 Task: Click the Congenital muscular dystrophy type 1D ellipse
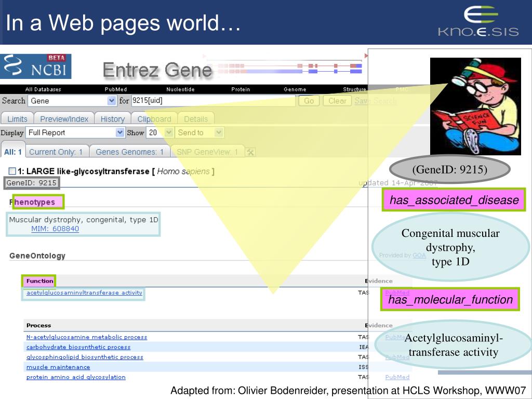coord(450,247)
